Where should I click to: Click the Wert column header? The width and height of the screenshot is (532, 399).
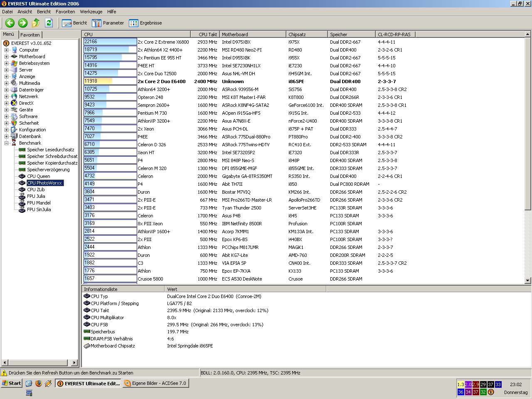pyautogui.click(x=246, y=289)
